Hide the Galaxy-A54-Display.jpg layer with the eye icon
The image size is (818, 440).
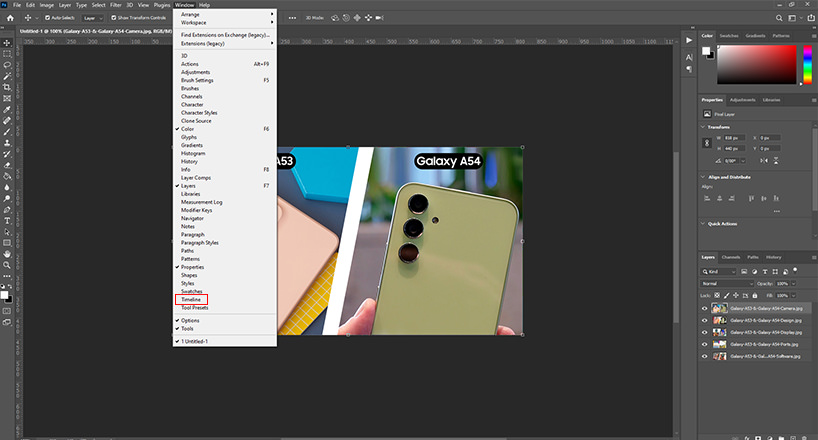[704, 332]
